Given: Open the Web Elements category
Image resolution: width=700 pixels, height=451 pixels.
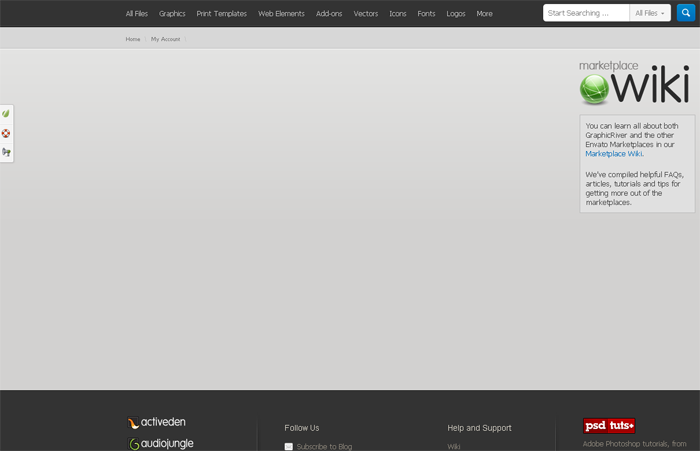Looking at the screenshot, I should coord(281,14).
